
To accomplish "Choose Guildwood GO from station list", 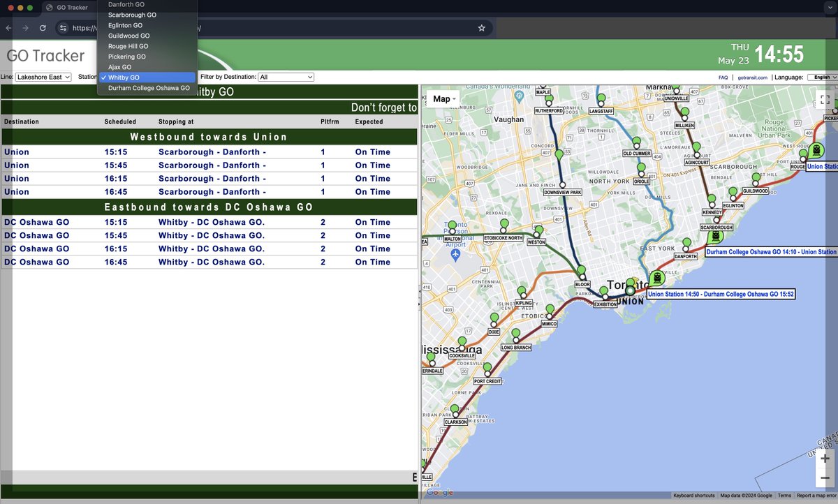I will click(x=128, y=36).
